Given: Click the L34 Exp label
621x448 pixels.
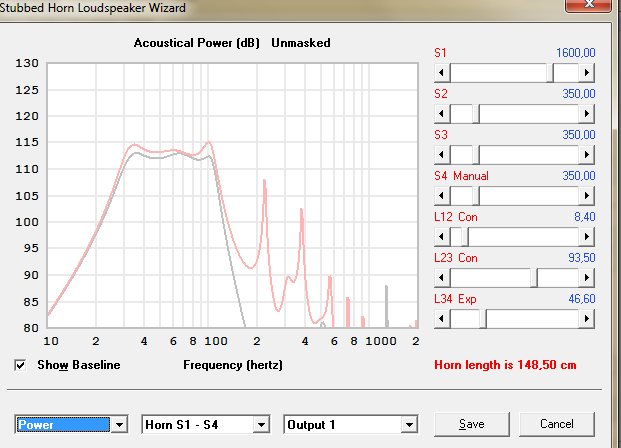Looking at the screenshot, I should pos(455,299).
